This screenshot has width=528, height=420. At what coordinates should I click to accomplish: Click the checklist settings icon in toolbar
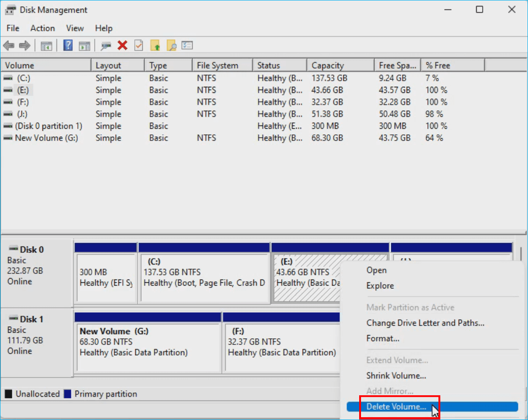[188, 45]
